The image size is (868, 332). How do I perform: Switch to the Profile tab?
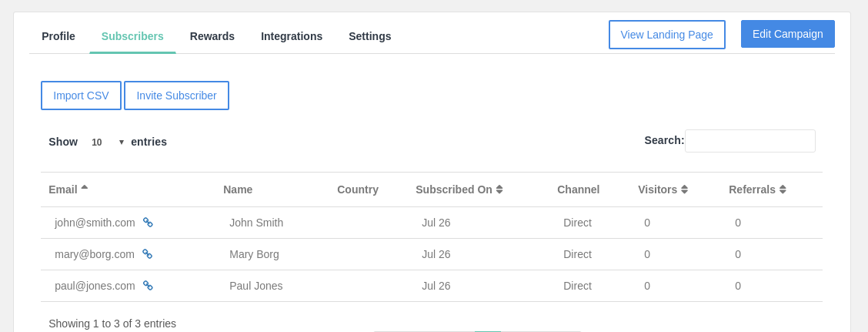(58, 36)
